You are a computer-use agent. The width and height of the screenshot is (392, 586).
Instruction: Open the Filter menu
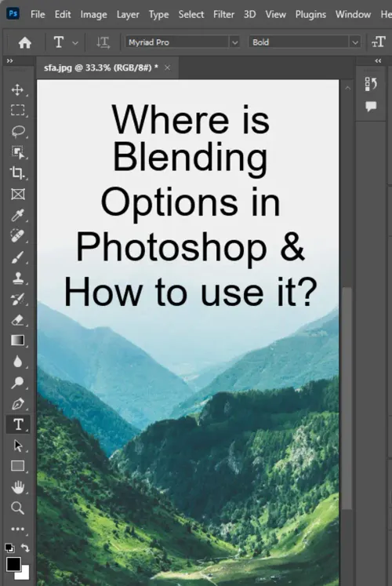tap(223, 15)
